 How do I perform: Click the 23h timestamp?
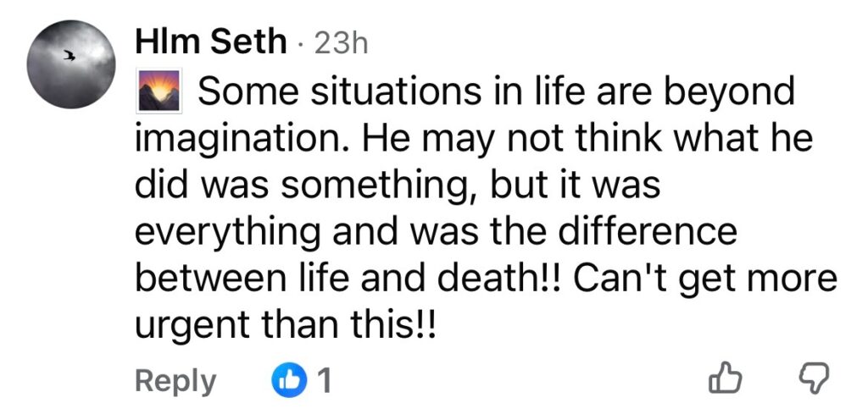tap(341, 42)
